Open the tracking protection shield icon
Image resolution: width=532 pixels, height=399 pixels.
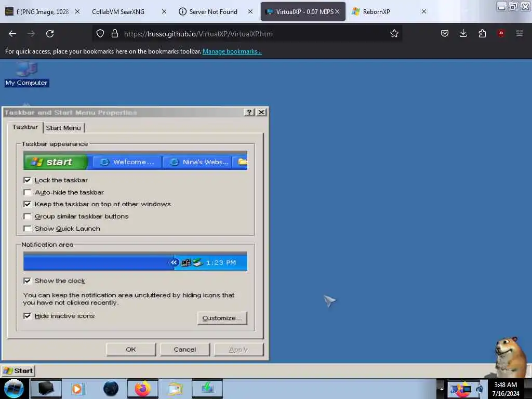pos(100,34)
